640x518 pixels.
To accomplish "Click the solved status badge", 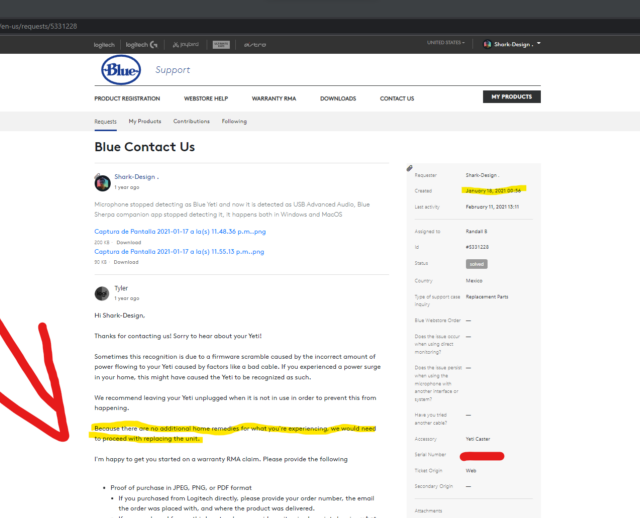I will coord(476,264).
